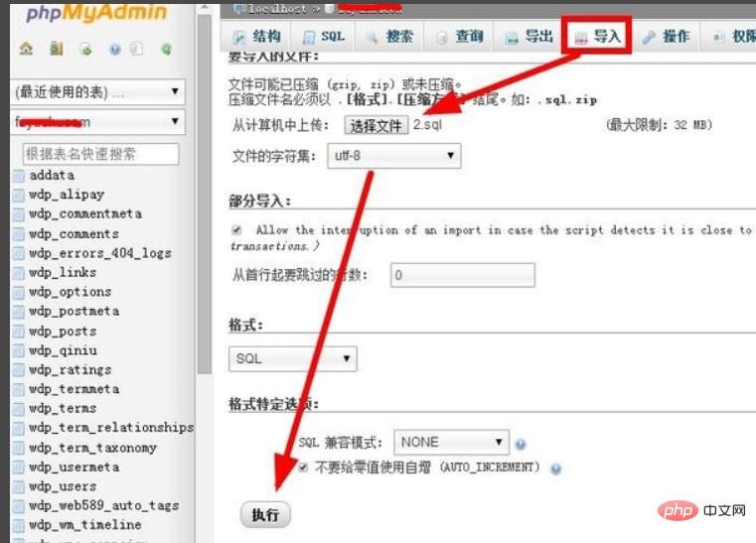This screenshot has width=756, height=543.
Task: Switch to the SQL tab
Action: tap(323, 36)
